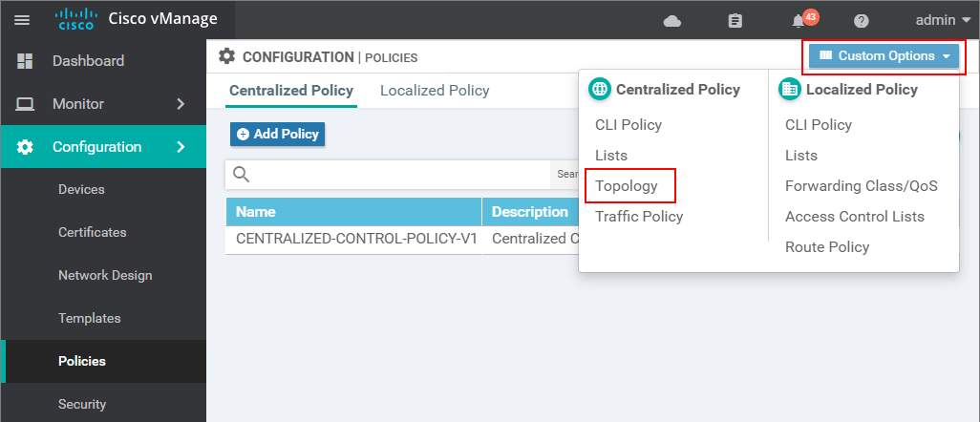Click the Cisco logo

[75, 19]
